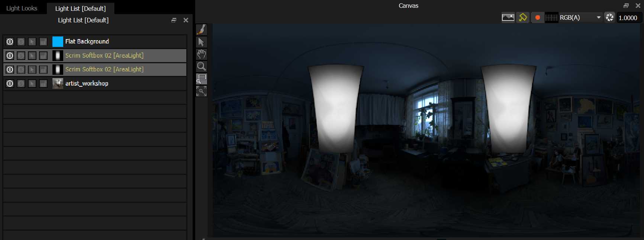Toggle solo on first Scrim Softbox 02
Screen dimensions: 644x240
pyautogui.click(x=21, y=55)
